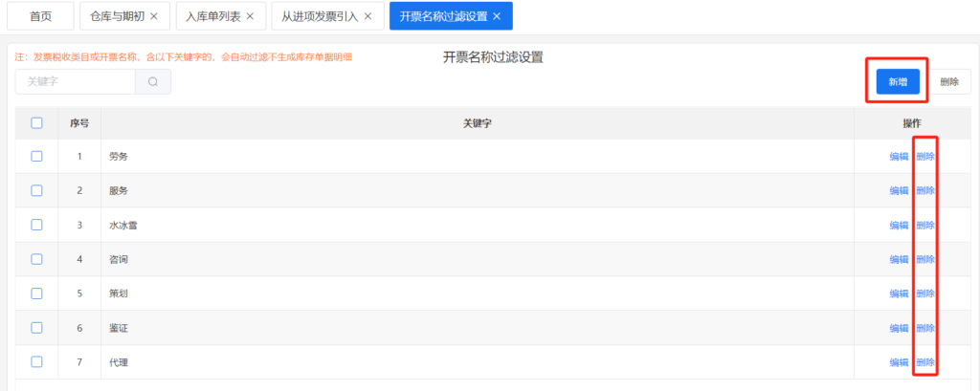Delete the 服务 keyword row
Viewport: 980px width, 391px height.
point(925,190)
